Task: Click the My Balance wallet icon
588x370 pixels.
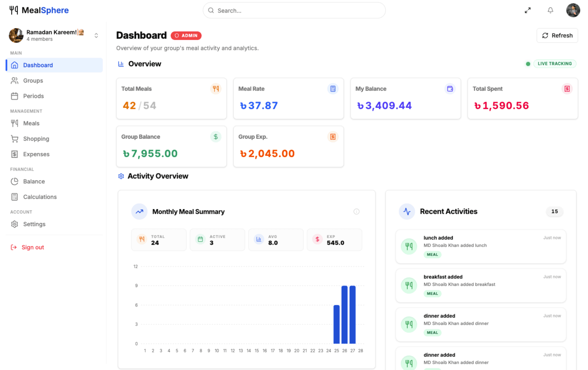Action: 450,89
